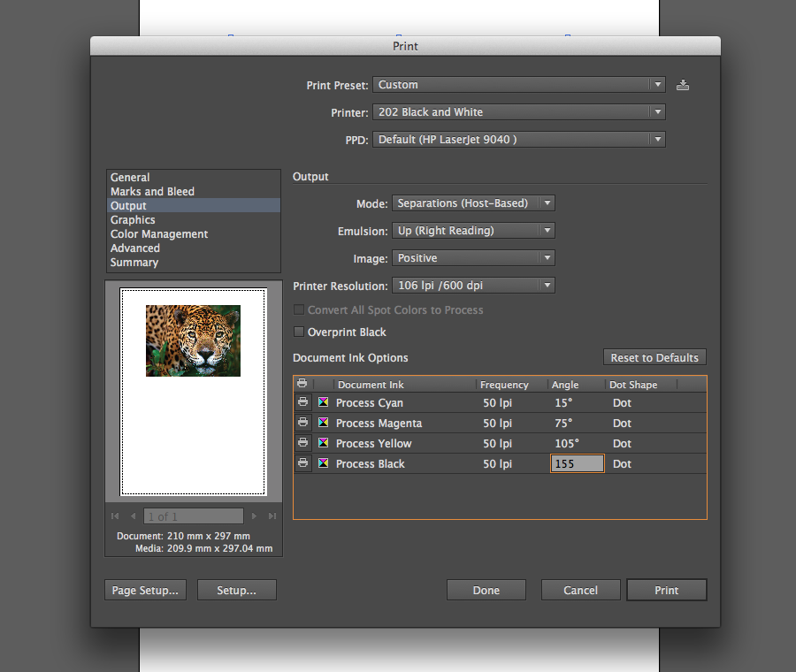Click the printer icon column header

(302, 384)
